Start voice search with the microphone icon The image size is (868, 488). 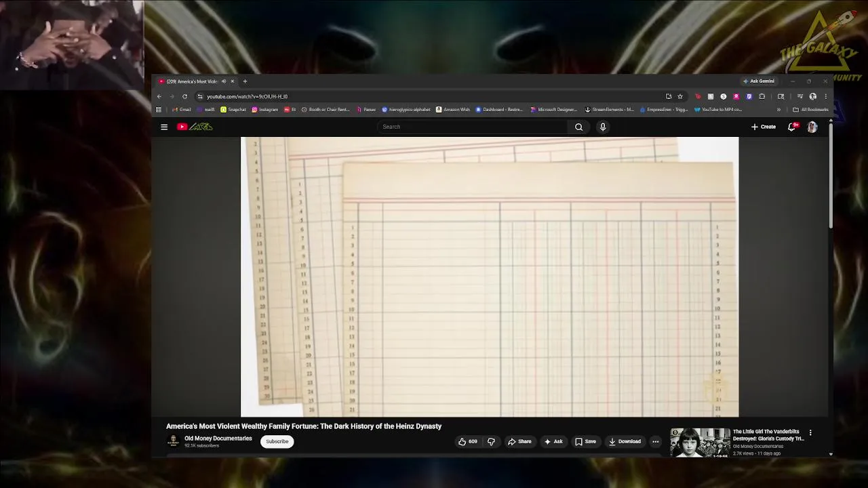603,127
